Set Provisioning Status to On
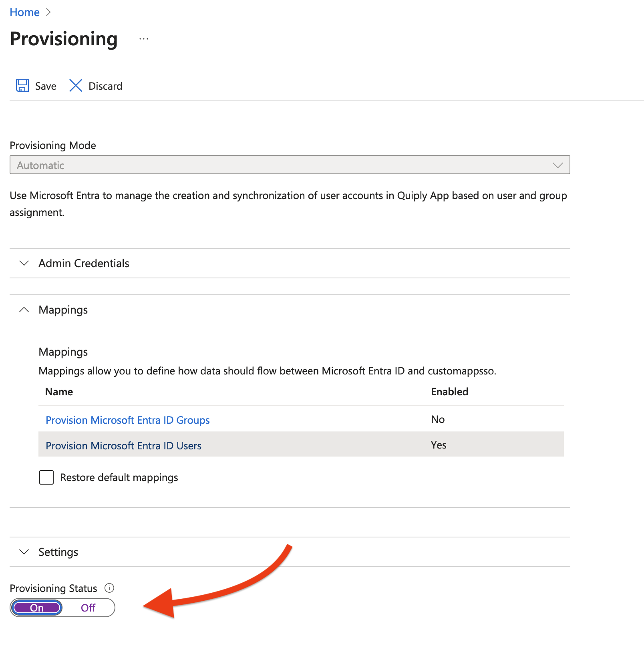644x660 pixels. tap(37, 608)
